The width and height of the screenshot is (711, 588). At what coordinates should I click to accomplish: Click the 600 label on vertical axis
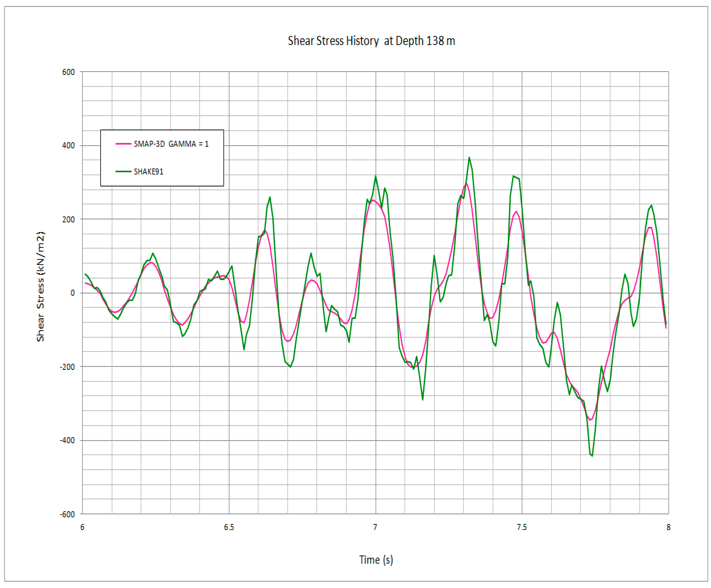pos(68,72)
